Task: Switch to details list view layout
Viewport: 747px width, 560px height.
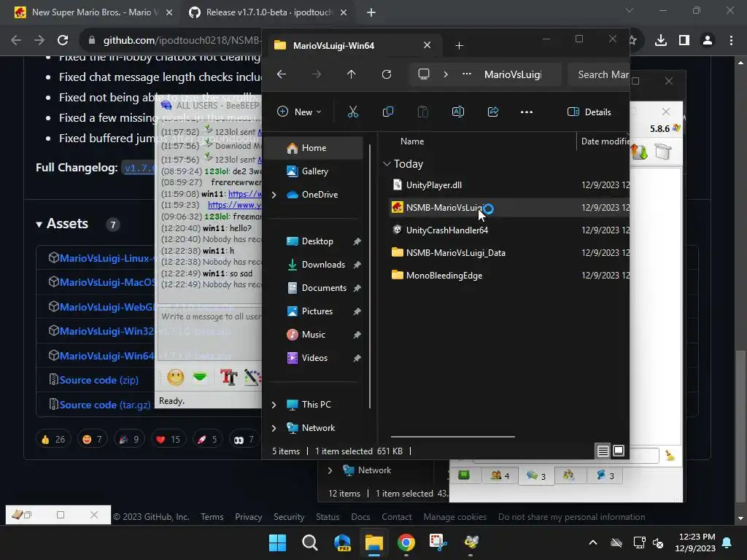Action: [x=603, y=451]
